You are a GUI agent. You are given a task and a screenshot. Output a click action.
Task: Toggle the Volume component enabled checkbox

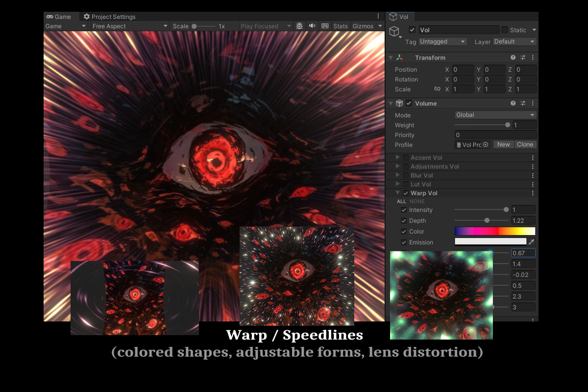click(x=409, y=103)
